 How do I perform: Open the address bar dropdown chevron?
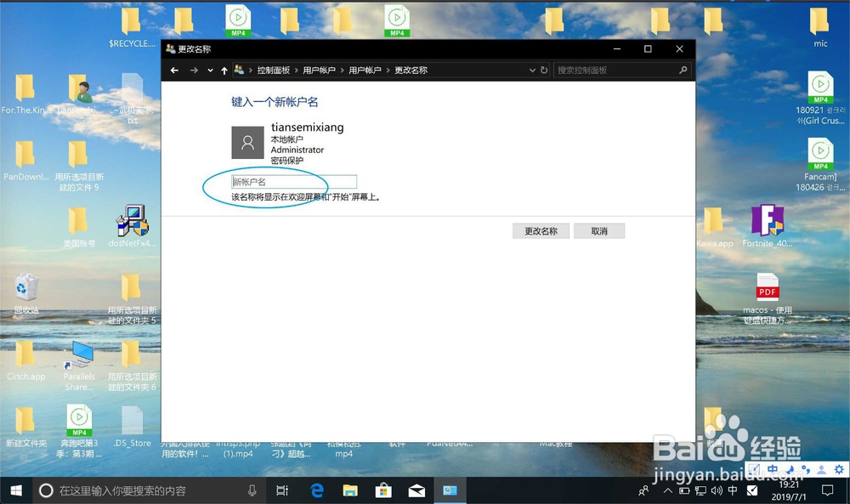[x=531, y=71]
